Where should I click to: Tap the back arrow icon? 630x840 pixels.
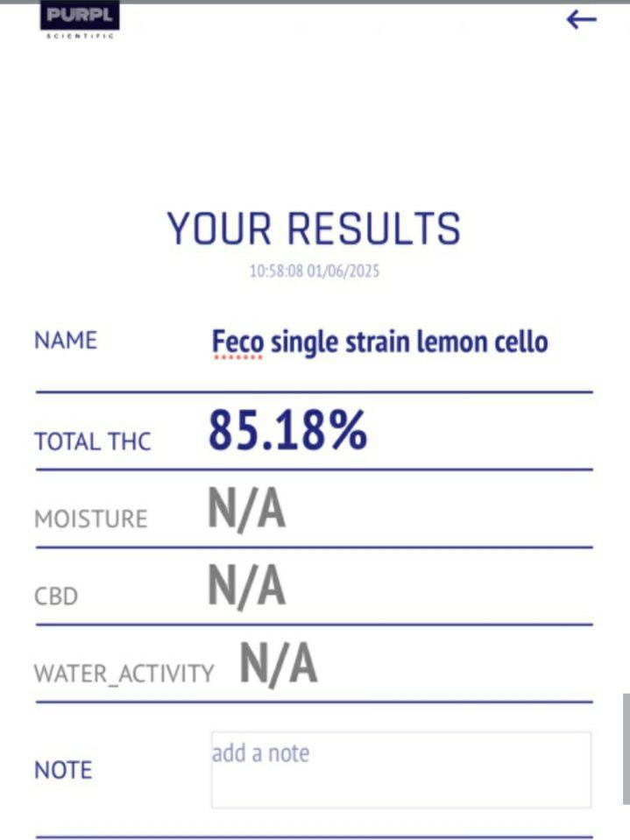point(581,19)
